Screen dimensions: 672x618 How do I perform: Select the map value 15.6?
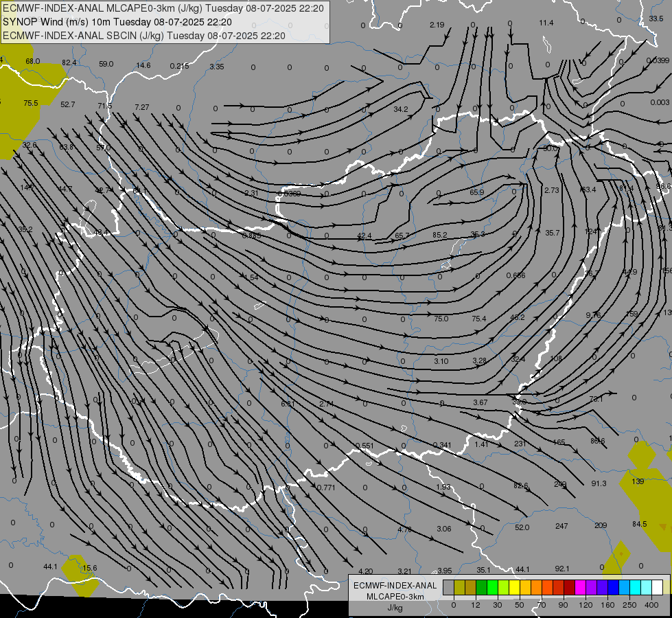click(x=89, y=568)
